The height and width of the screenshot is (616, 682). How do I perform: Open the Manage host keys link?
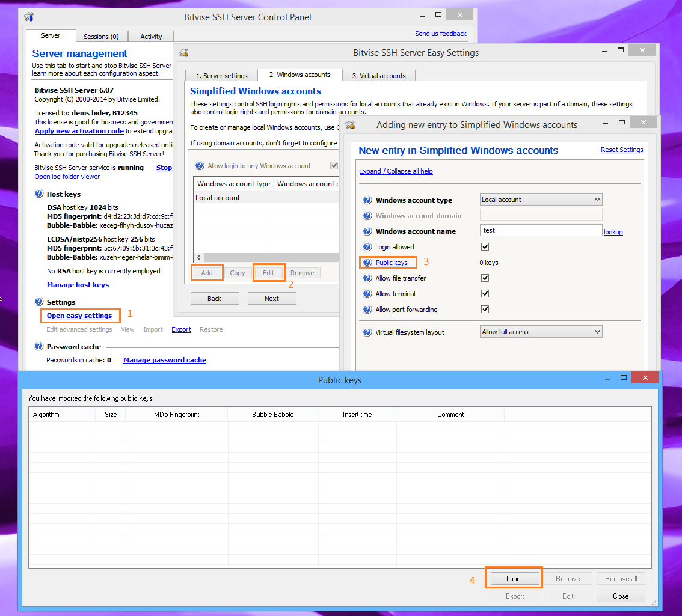(x=78, y=285)
